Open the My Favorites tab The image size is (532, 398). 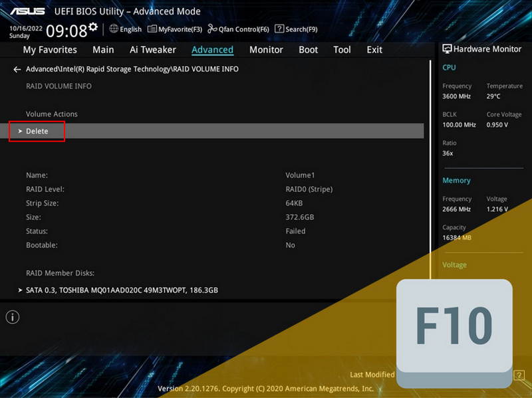tap(50, 50)
